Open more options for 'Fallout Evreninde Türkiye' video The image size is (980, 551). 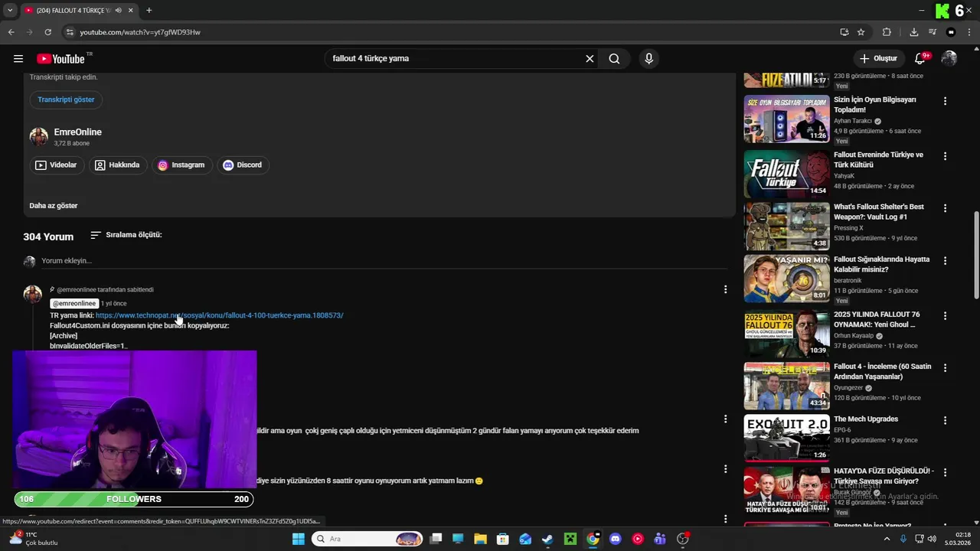click(x=945, y=156)
